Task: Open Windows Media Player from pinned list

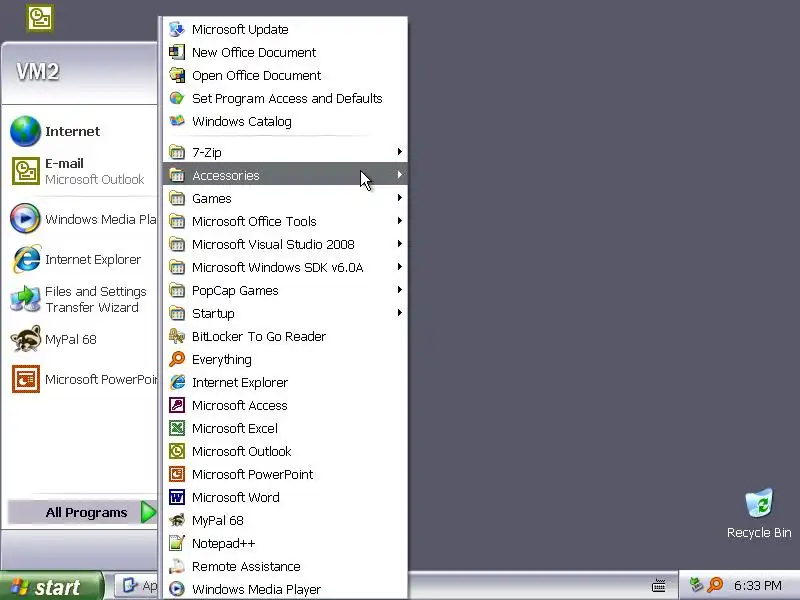Action: [83, 219]
